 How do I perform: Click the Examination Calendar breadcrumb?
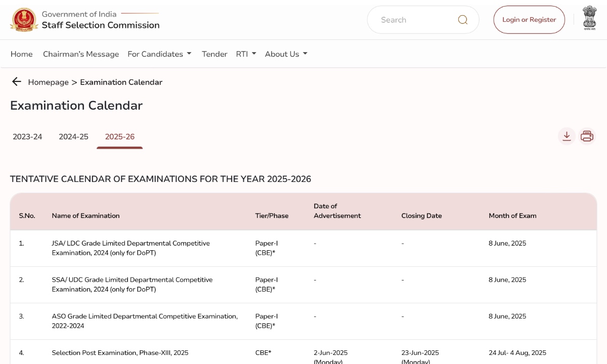121,82
